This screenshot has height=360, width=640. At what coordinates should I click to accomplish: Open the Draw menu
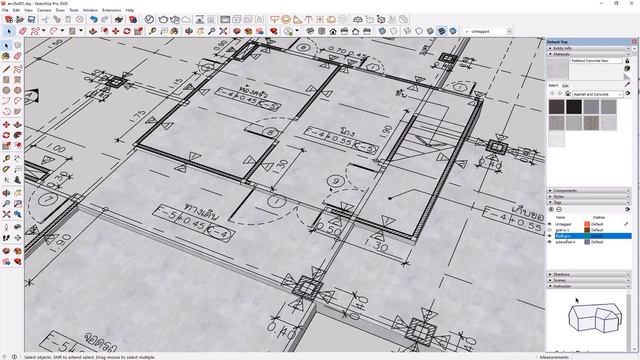tap(60, 10)
